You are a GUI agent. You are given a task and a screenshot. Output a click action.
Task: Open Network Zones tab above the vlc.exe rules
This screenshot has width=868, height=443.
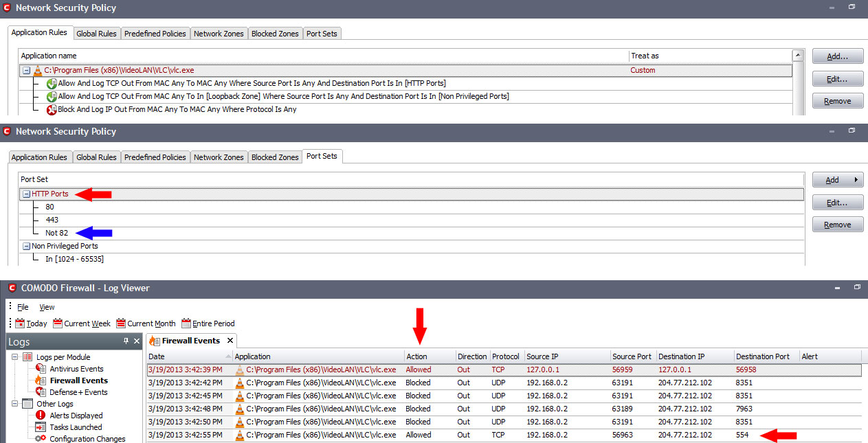(219, 34)
